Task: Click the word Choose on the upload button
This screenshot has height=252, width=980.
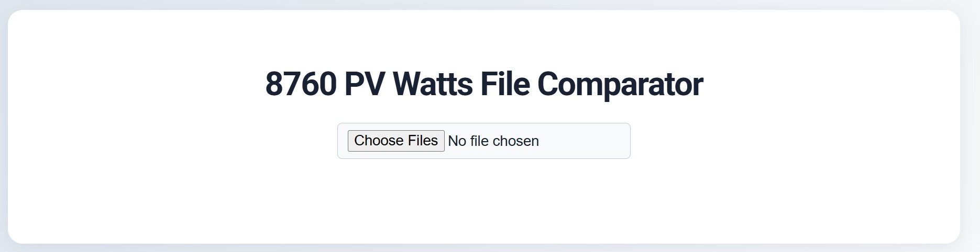Action: pyautogui.click(x=379, y=141)
